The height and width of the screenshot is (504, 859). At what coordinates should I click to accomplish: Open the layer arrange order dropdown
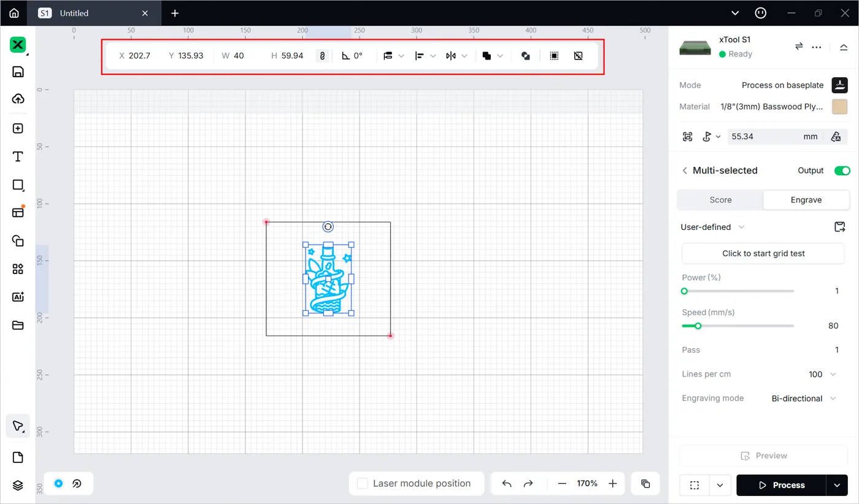click(x=394, y=56)
